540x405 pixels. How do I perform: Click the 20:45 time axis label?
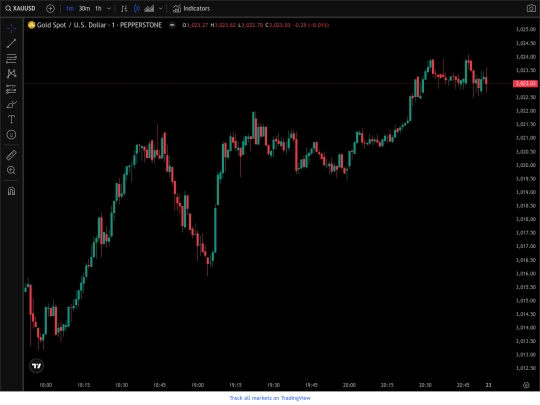click(463, 385)
